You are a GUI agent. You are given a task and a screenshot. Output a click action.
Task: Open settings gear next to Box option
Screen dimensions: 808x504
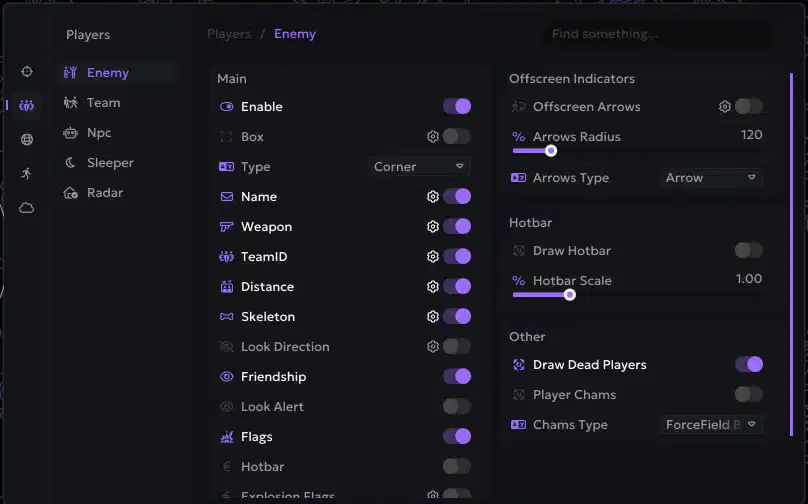(433, 137)
